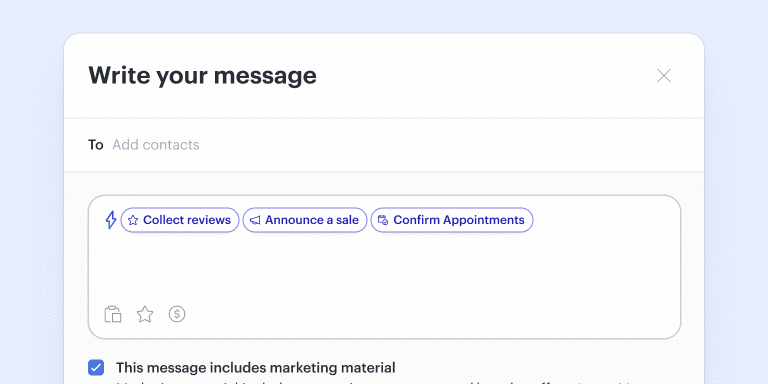The width and height of the screenshot is (768, 384).
Task: Click the clipboard templates icon
Action: pos(113,314)
